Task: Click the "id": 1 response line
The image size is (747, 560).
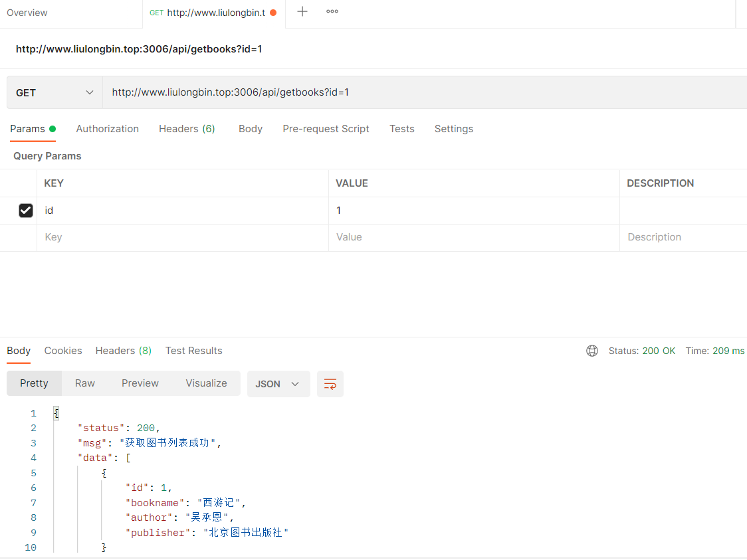Action: 148,488
